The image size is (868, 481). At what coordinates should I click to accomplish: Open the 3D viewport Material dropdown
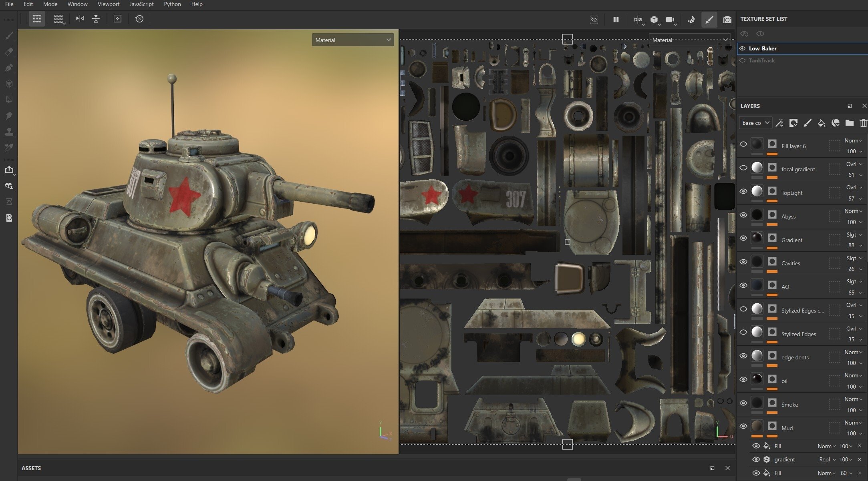pyautogui.click(x=352, y=40)
